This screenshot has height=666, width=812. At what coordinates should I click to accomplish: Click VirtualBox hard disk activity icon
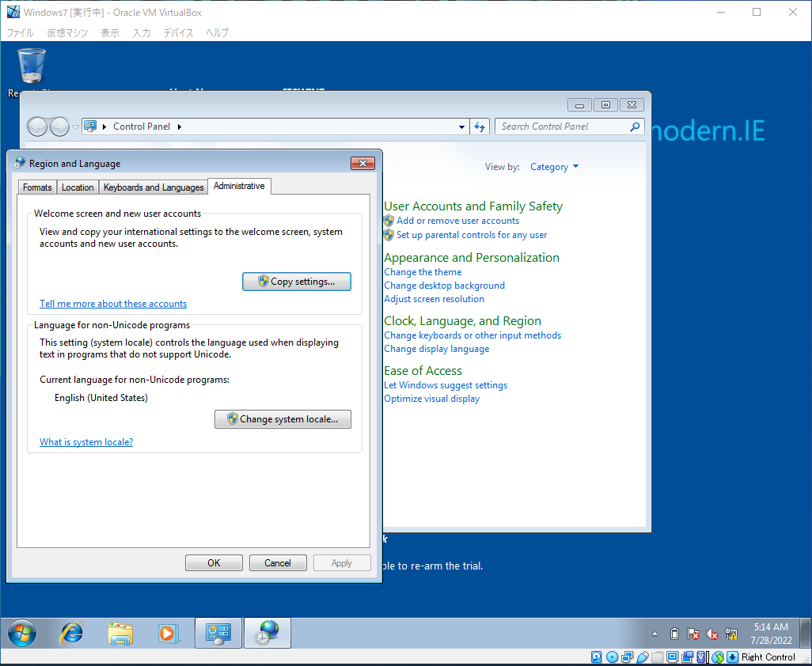pyautogui.click(x=597, y=657)
